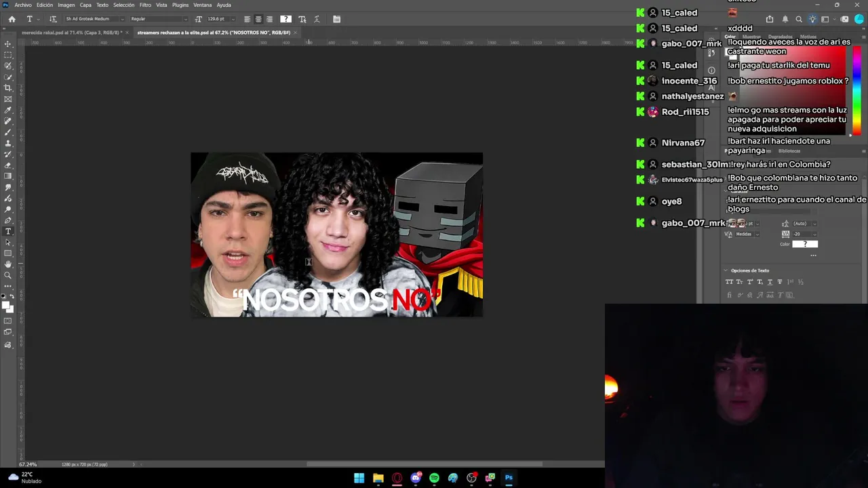Select the Eraser tool
Image resolution: width=868 pixels, height=488 pixels.
[x=8, y=165]
